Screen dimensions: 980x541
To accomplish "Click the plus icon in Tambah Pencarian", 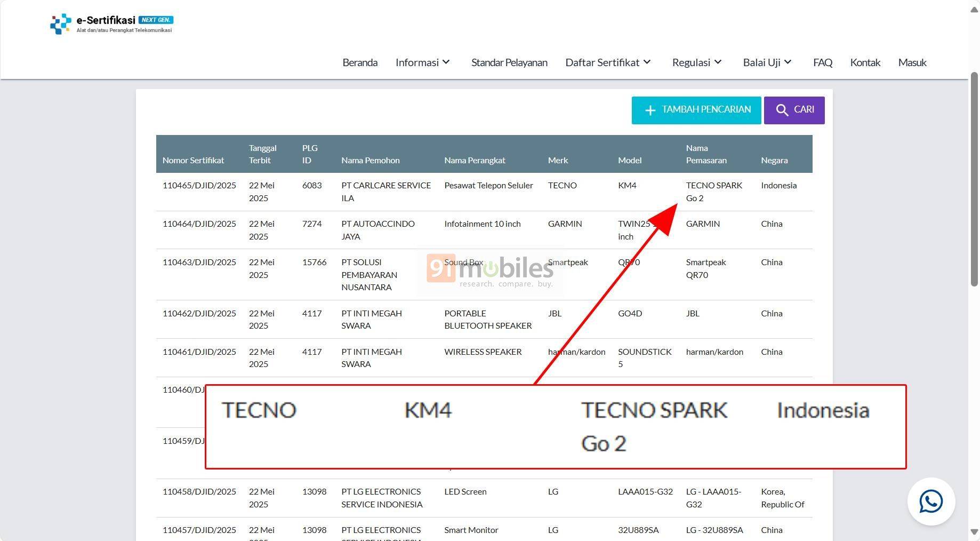I will 650,110.
